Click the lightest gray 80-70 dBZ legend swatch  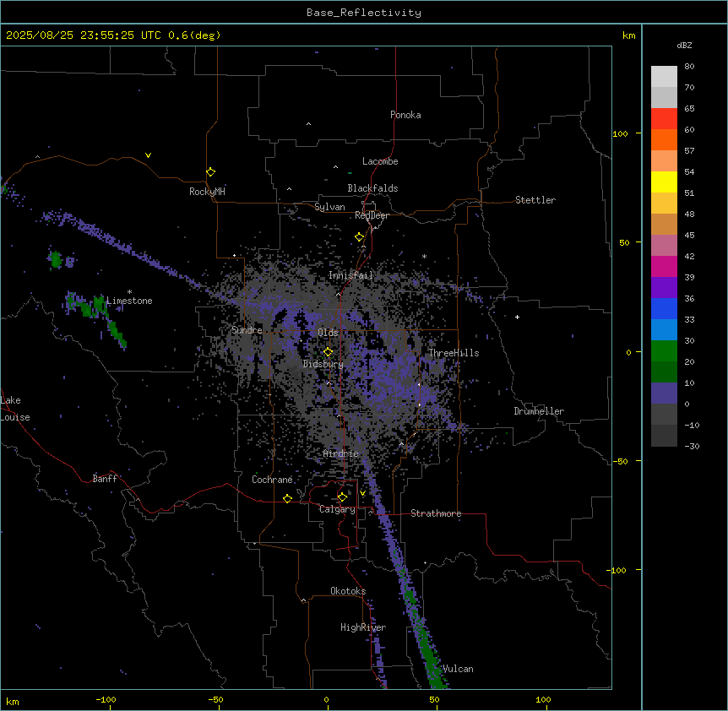click(664, 77)
